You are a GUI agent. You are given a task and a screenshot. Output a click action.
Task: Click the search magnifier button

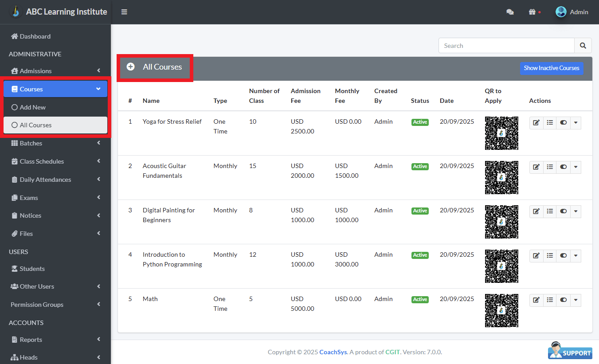(583, 46)
